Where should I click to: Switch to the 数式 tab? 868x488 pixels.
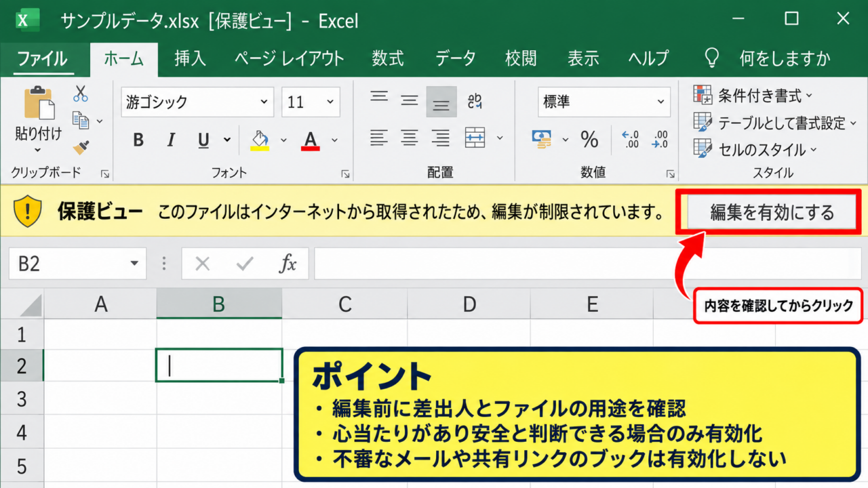388,58
